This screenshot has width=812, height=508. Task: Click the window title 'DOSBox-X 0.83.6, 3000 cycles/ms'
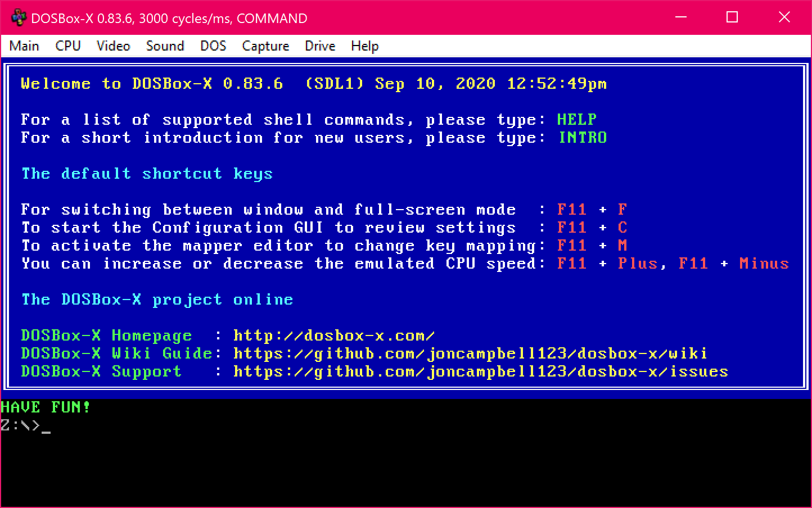pyautogui.click(x=169, y=18)
